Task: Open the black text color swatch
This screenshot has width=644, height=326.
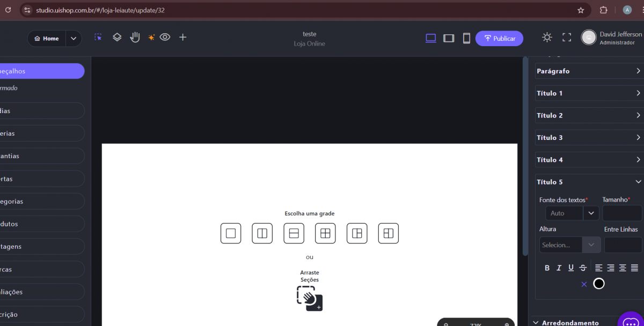Action: click(x=599, y=284)
